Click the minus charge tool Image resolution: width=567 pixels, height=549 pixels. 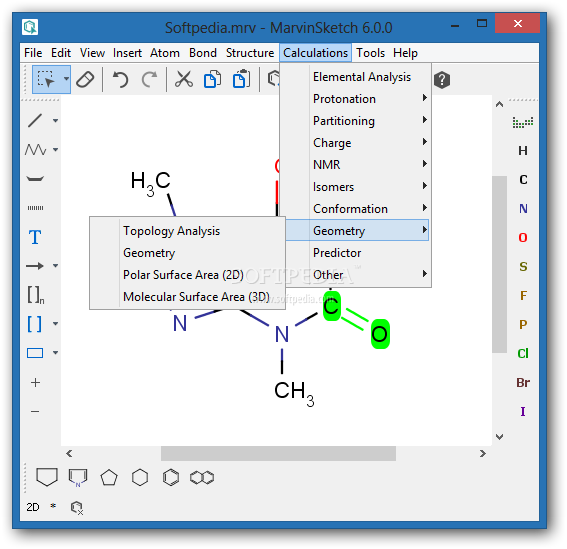click(x=35, y=412)
